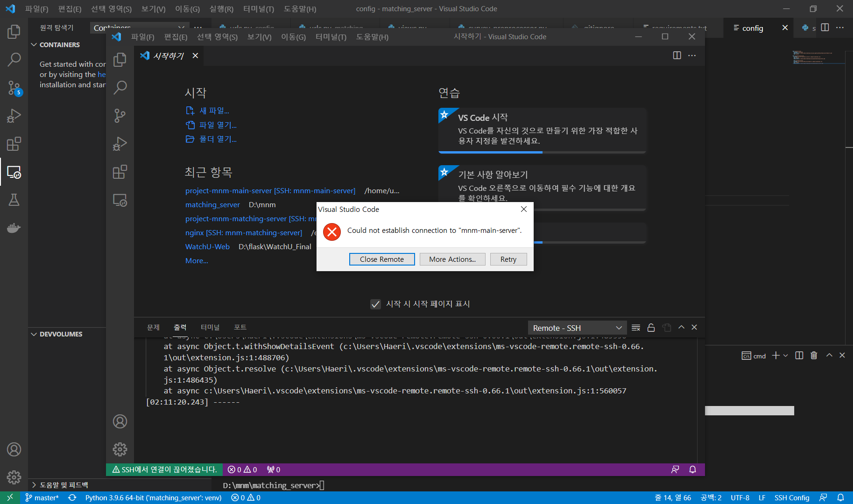Maximize the output panel with chevron up
The height and width of the screenshot is (504, 853).
pos(682,328)
